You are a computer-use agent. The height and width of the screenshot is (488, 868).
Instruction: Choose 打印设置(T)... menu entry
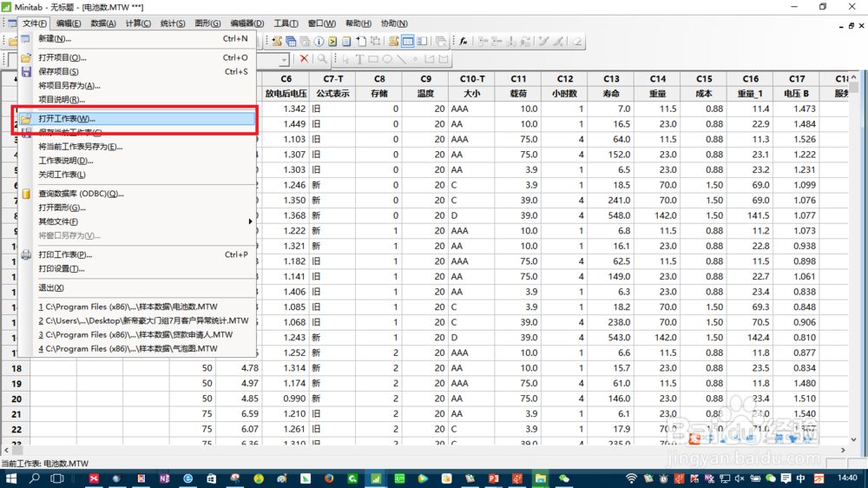[137, 268]
